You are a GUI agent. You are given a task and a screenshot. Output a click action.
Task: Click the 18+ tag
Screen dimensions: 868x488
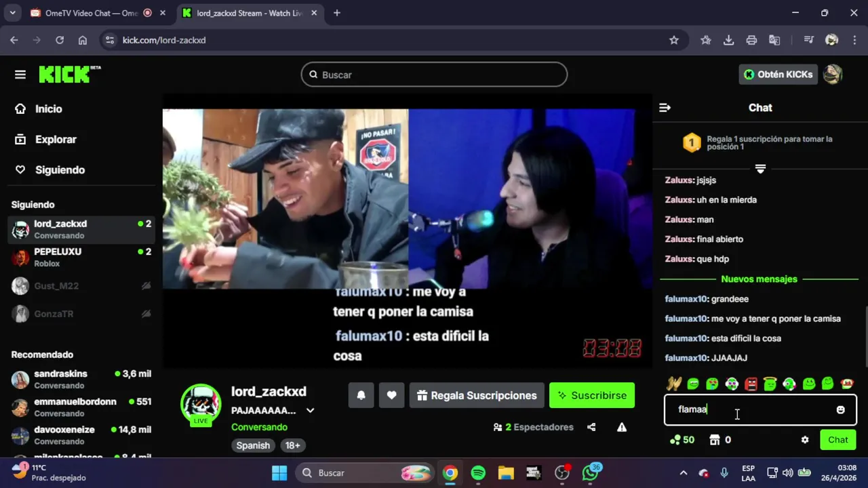[x=292, y=445]
